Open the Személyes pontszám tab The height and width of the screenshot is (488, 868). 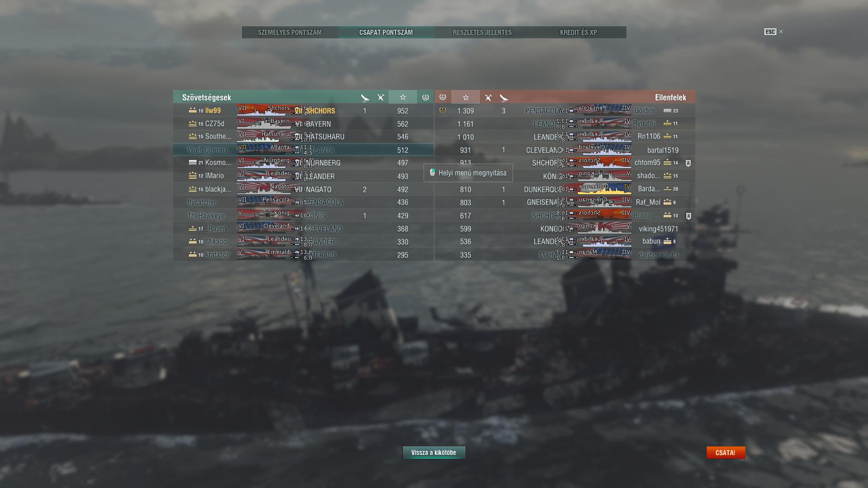pos(290,33)
